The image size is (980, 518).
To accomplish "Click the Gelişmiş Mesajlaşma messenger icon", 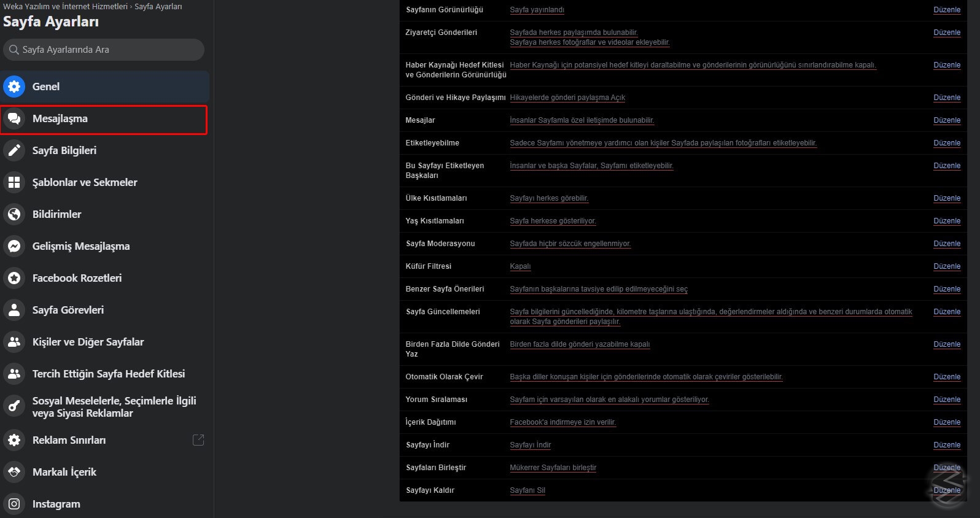I will [x=14, y=246].
